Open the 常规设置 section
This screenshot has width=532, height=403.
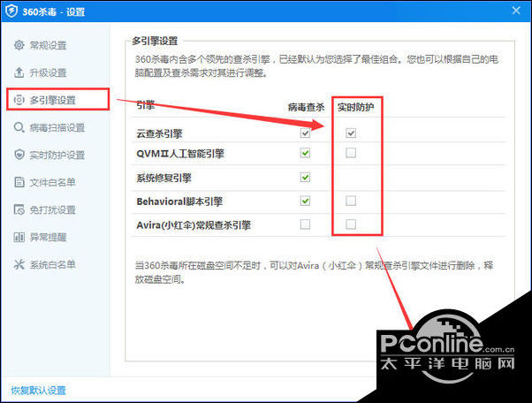[48, 45]
